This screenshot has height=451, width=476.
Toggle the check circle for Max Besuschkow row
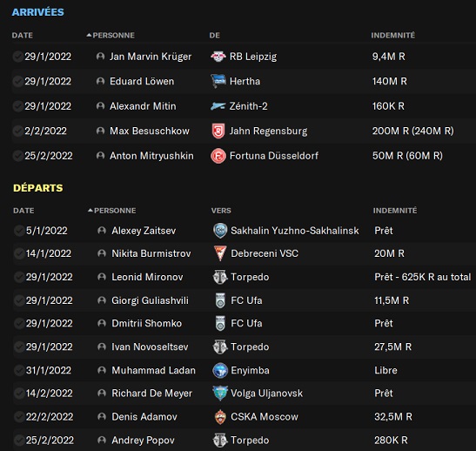(x=18, y=131)
